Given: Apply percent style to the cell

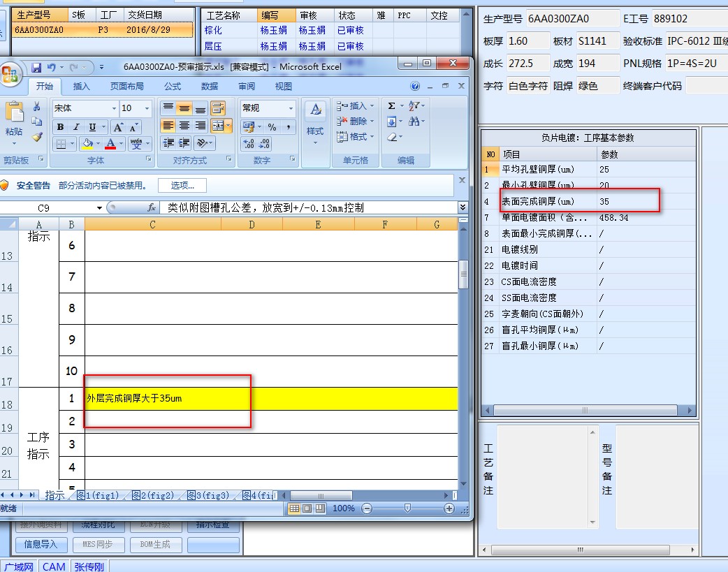Looking at the screenshot, I should pos(272,126).
